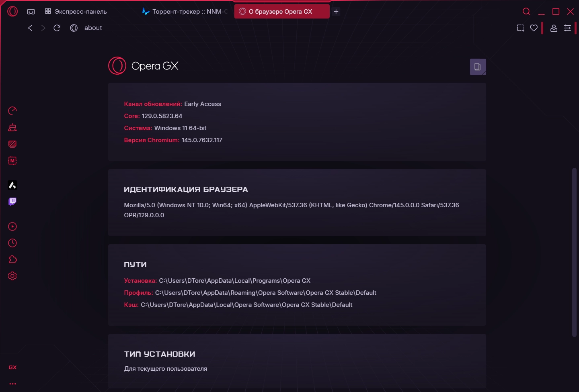Open the Opera main menu logo

(12, 11)
